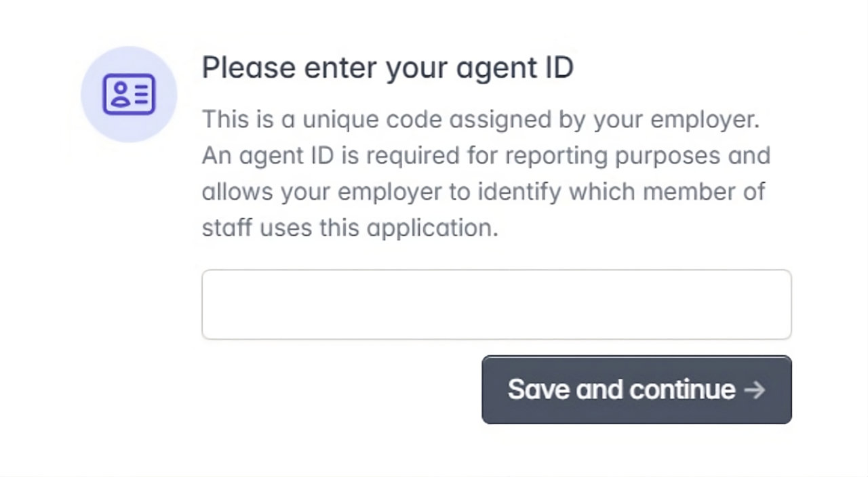Focus the agent ID text input field

point(496,304)
